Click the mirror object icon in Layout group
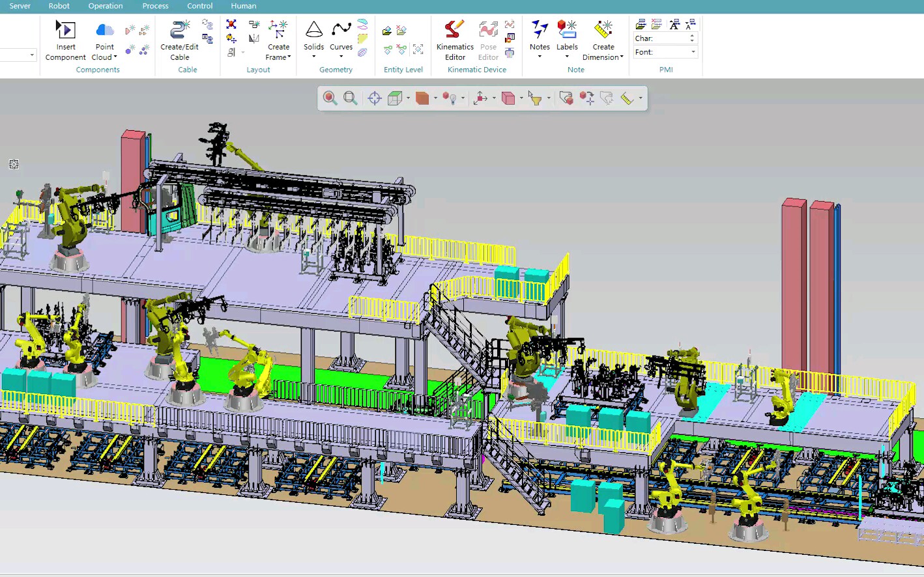Screen dimensions: 924x577 tap(254, 38)
